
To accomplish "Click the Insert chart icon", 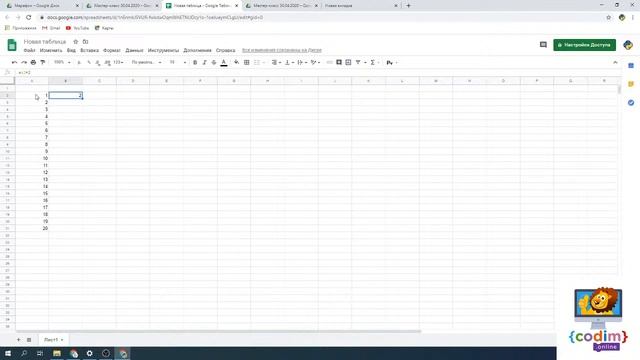I will pyautogui.click(x=348, y=62).
